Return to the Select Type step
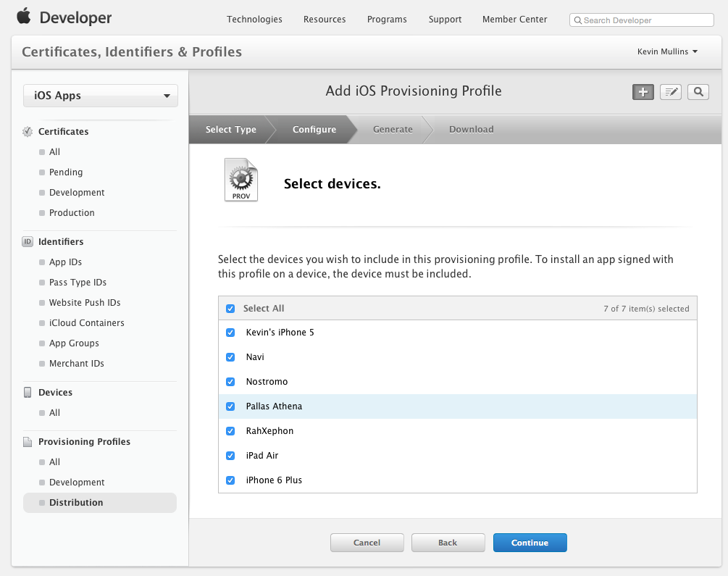This screenshot has height=576, width=728. pyautogui.click(x=230, y=130)
